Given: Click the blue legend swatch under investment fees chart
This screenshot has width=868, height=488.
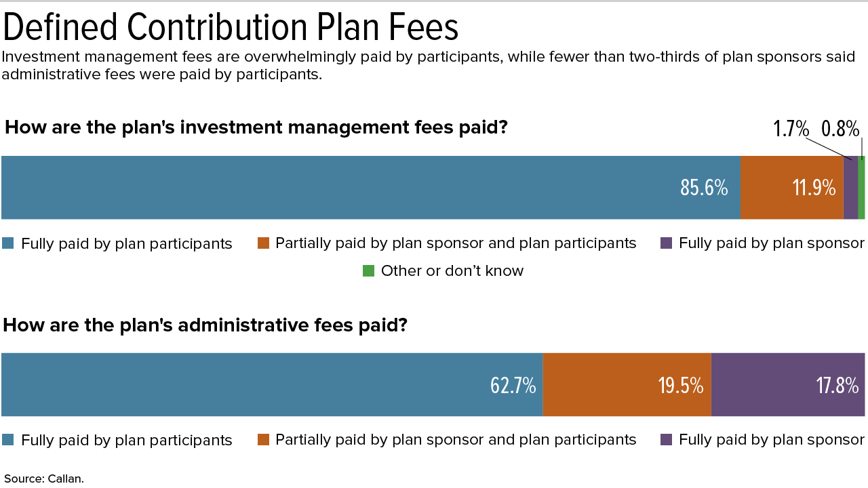Looking at the screenshot, I should click(8, 243).
